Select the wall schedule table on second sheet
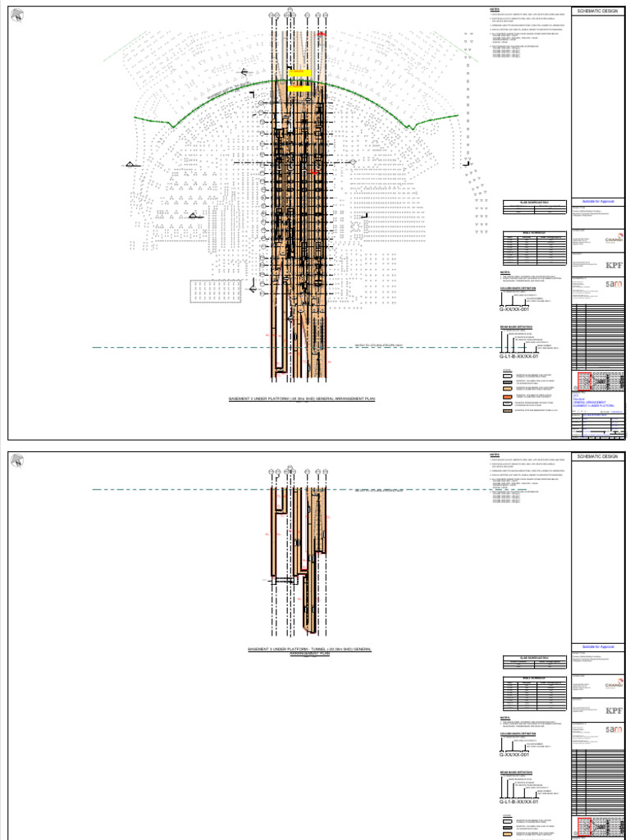 pos(535,694)
